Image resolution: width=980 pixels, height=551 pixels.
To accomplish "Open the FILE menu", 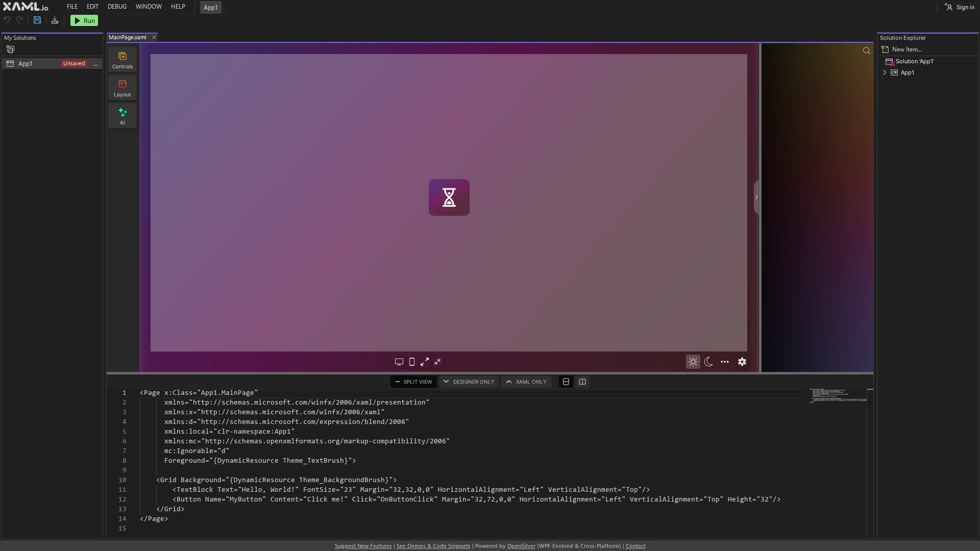I will [x=72, y=7].
